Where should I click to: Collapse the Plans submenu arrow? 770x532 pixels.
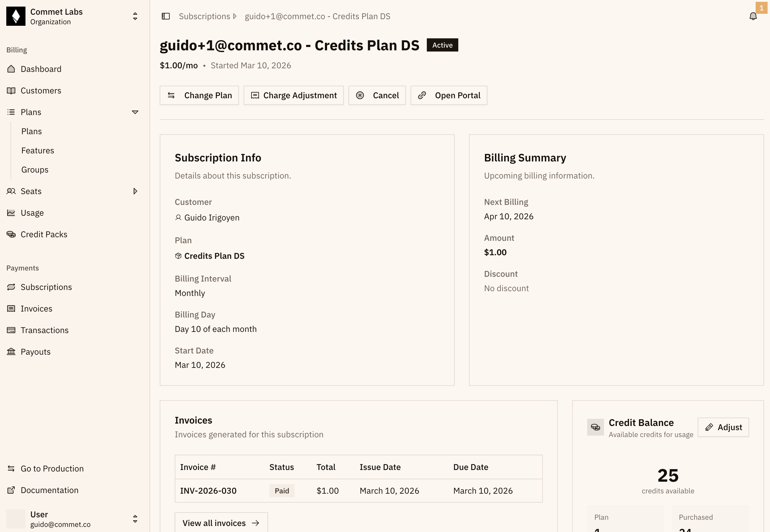(135, 112)
